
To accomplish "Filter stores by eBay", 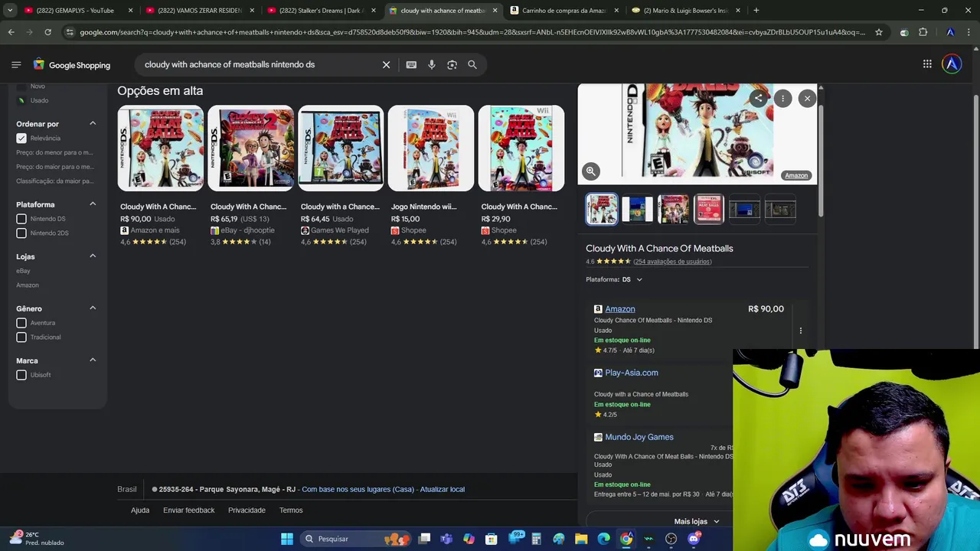I will [23, 271].
